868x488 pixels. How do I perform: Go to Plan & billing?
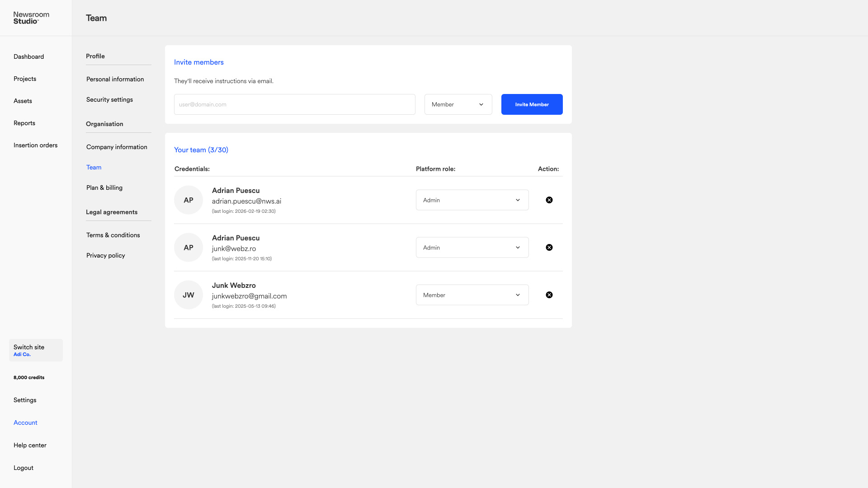pos(104,188)
